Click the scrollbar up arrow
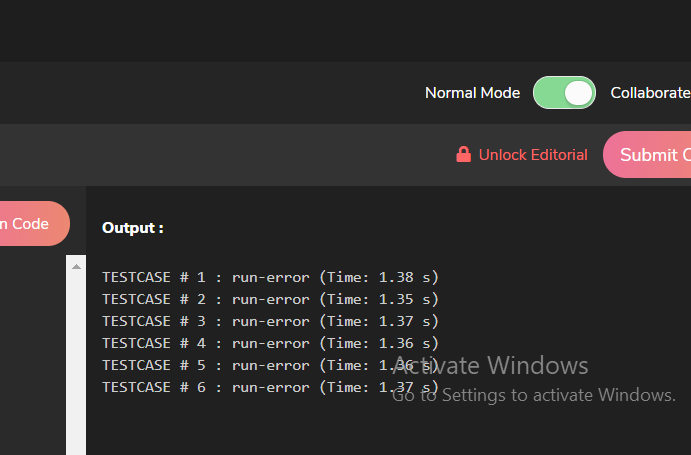This screenshot has width=691, height=455. [76, 265]
